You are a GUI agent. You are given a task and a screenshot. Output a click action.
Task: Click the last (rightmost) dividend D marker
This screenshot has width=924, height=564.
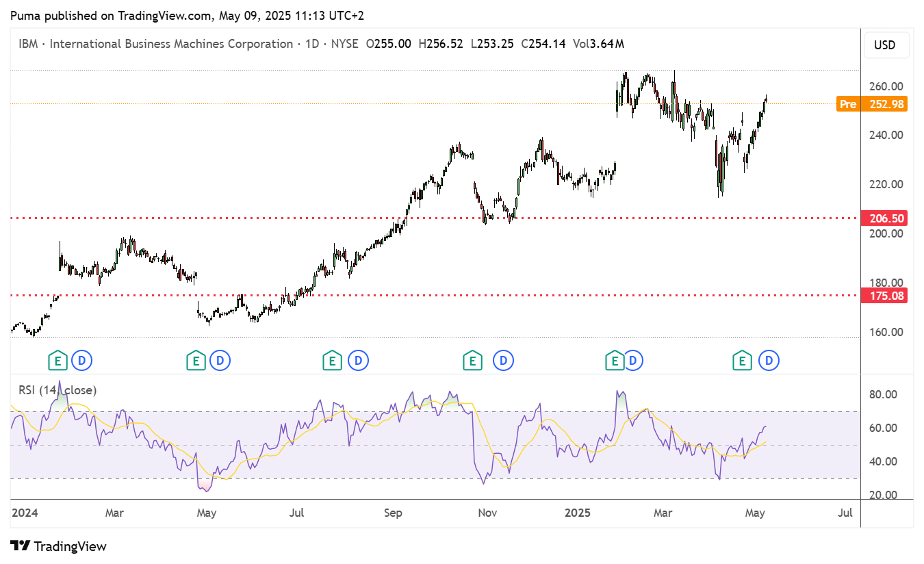point(769,359)
